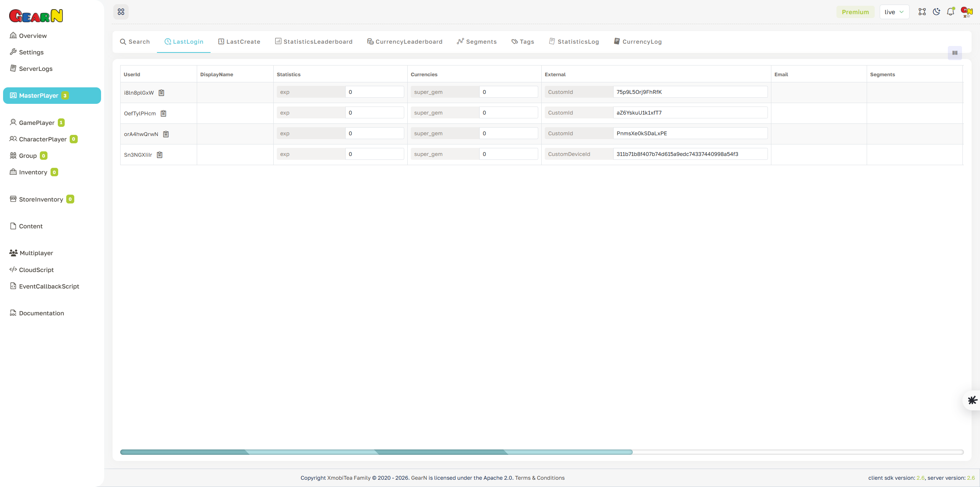Image resolution: width=980 pixels, height=487 pixels.
Task: Toggle dark mode with the moon icon
Action: pos(936,11)
